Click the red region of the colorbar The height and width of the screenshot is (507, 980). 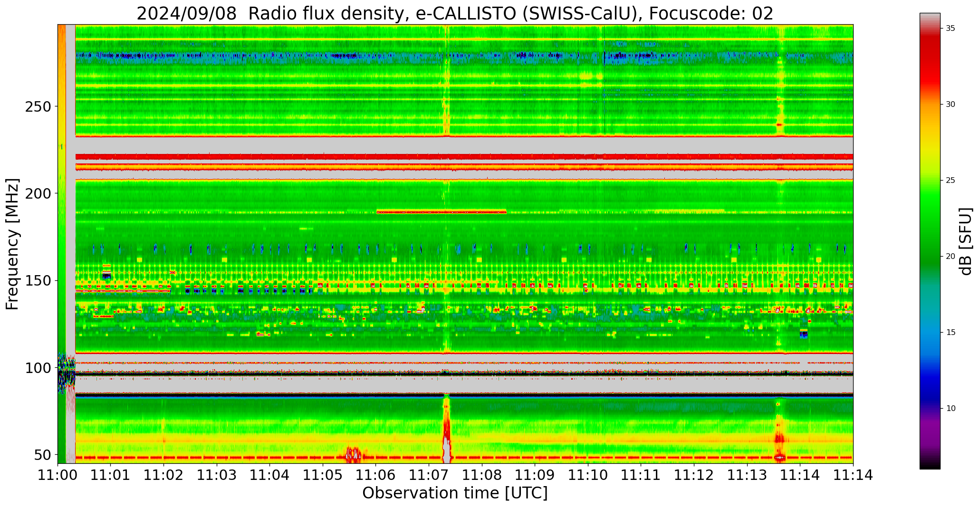coord(930,62)
